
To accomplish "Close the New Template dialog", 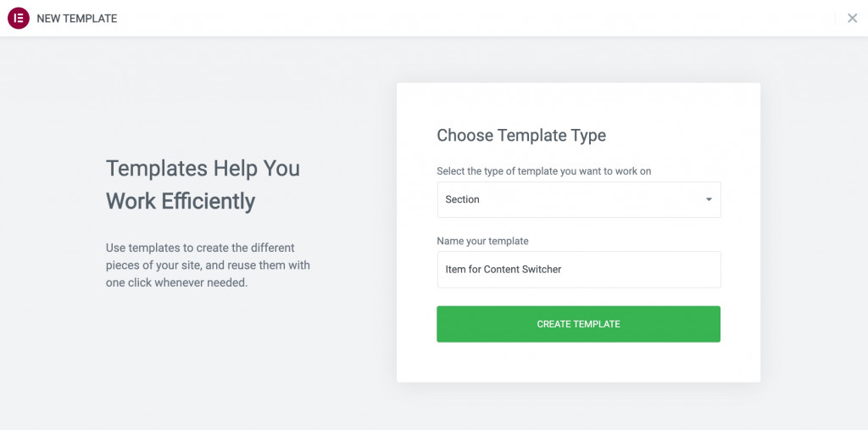I will point(852,19).
